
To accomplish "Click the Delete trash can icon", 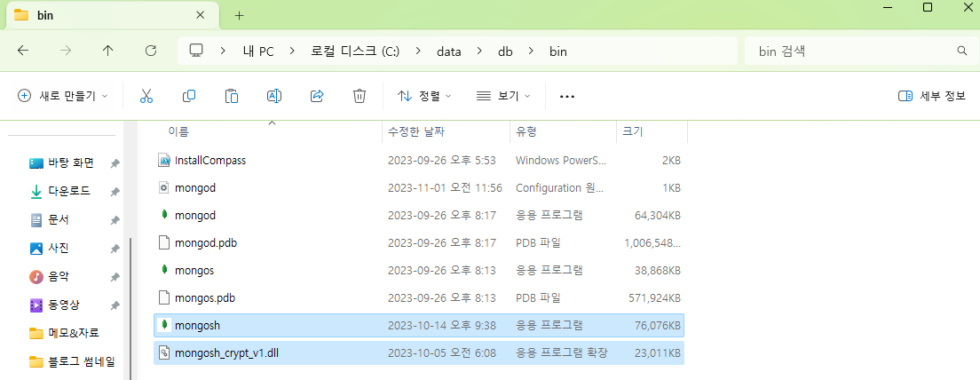I will (x=360, y=96).
